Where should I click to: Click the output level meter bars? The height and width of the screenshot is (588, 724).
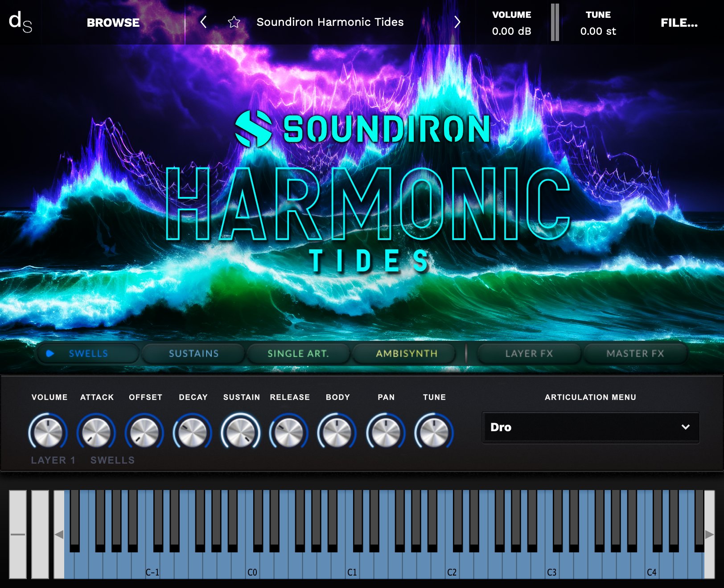(x=555, y=22)
